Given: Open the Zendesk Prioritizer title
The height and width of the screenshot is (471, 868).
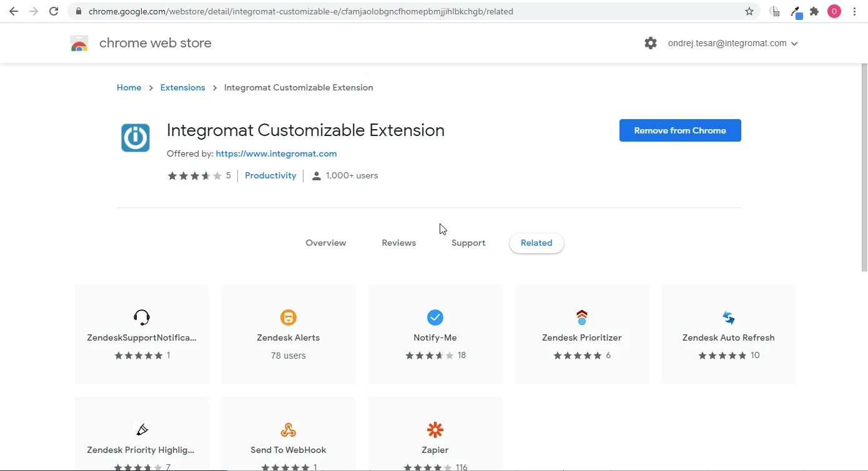Looking at the screenshot, I should [x=582, y=337].
